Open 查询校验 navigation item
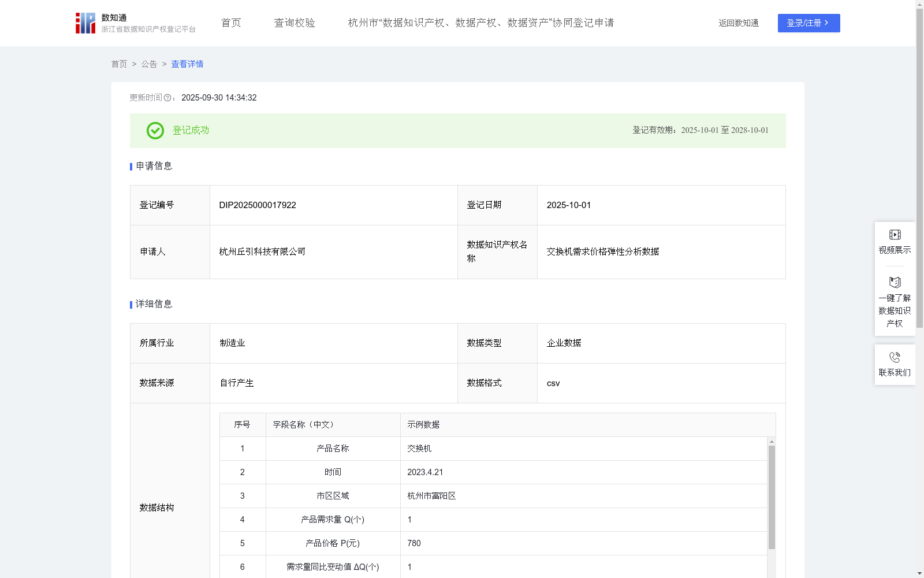The height and width of the screenshot is (578, 924). pyautogui.click(x=295, y=23)
